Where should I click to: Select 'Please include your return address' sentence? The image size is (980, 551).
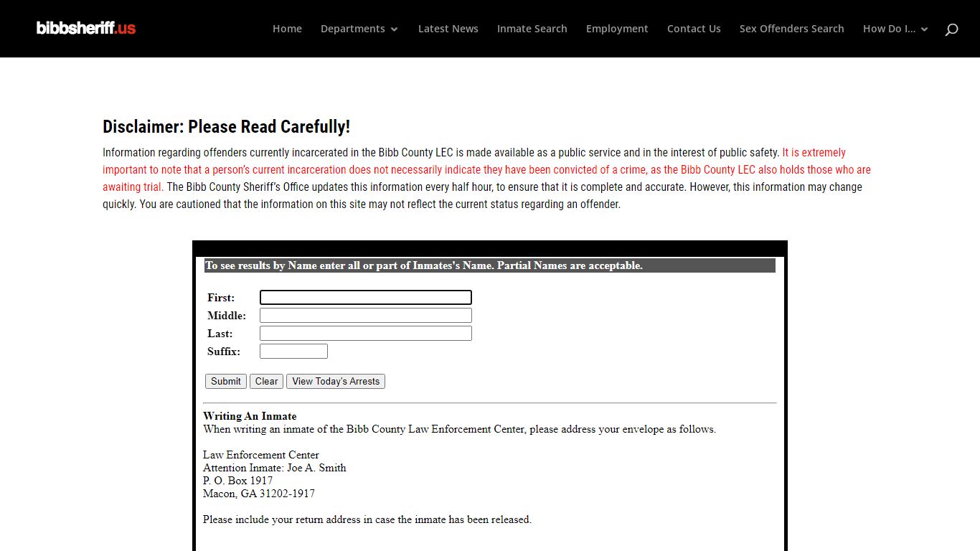[367, 519]
